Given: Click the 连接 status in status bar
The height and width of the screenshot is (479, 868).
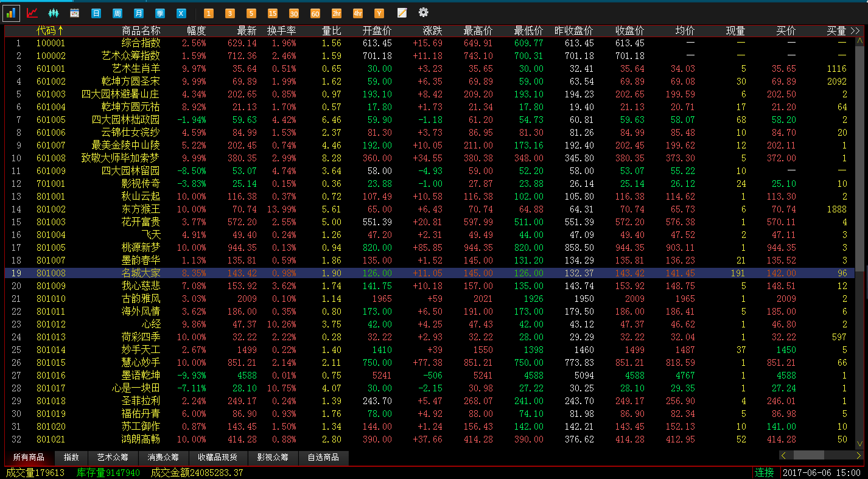Looking at the screenshot, I should (765, 472).
